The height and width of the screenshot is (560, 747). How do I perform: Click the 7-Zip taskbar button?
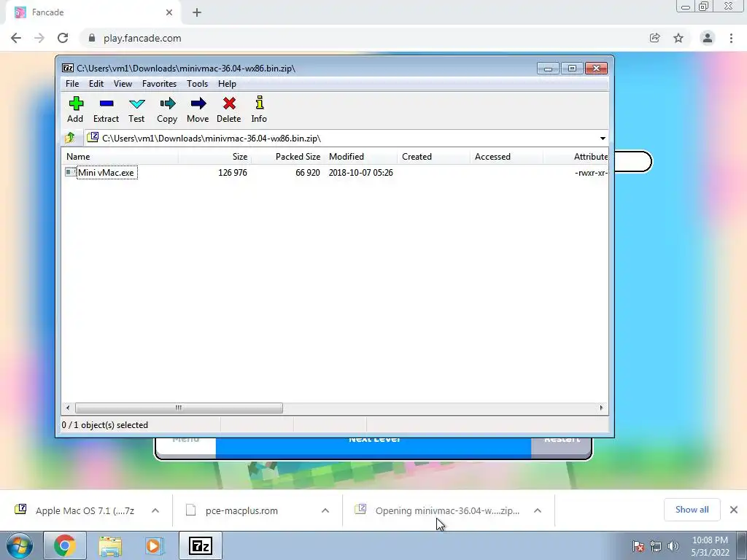tap(200, 545)
